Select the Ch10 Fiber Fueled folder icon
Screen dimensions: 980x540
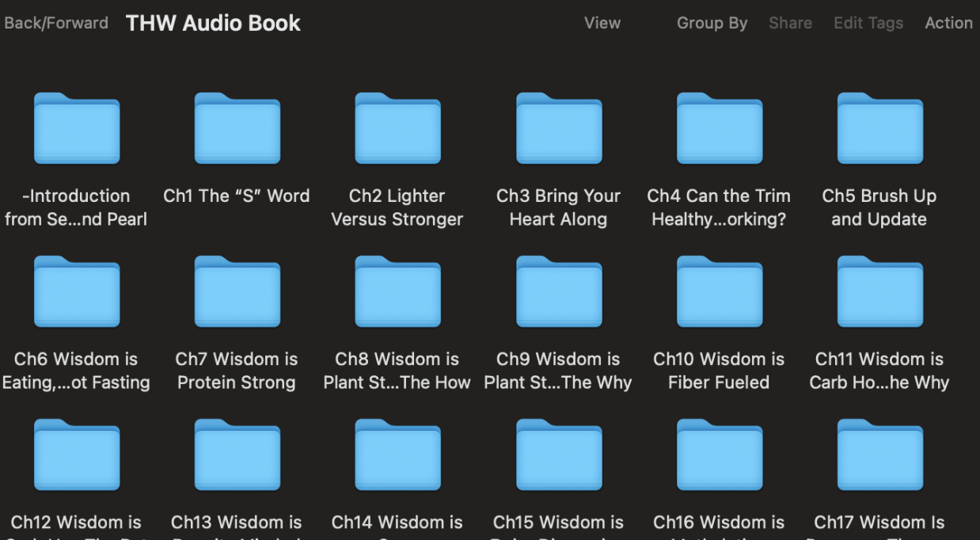click(x=720, y=291)
